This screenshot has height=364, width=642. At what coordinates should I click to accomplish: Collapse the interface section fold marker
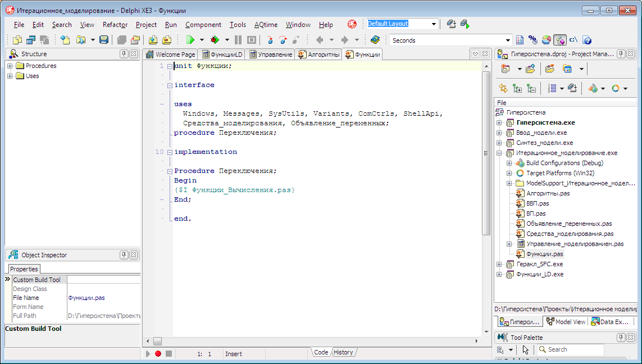169,85
